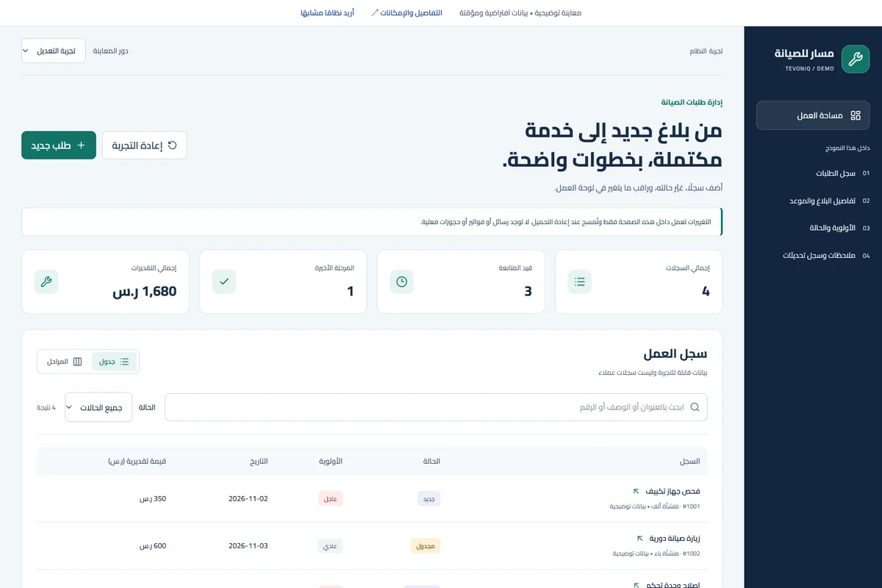Click the checkmark icon in المرحلة الأخيرة card
This screenshot has width=882, height=588.
pos(224,282)
